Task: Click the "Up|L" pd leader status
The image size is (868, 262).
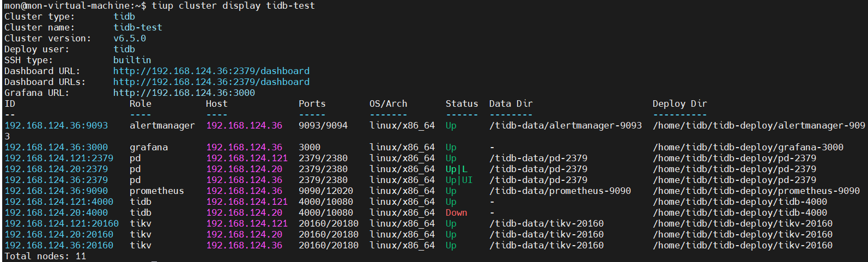Action: (x=456, y=169)
